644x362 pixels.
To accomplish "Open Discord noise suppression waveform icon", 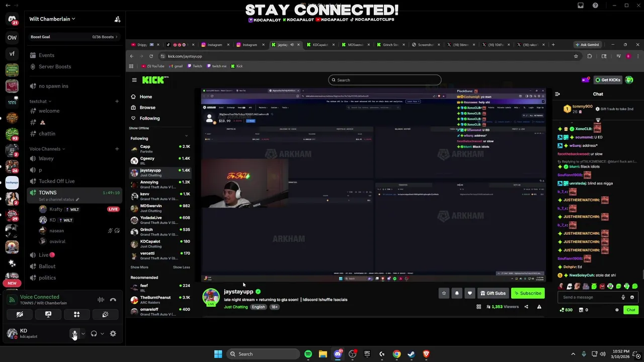I will pyautogui.click(x=101, y=300).
